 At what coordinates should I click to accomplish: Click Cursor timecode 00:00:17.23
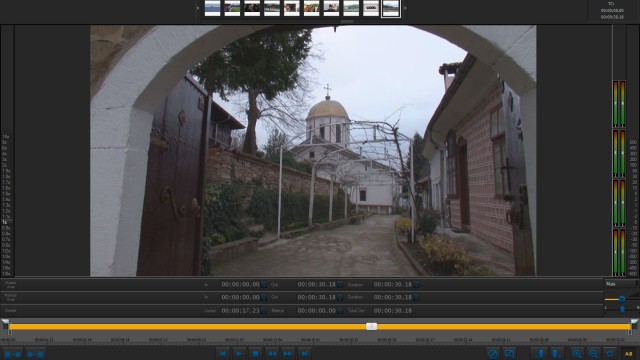tap(240, 311)
